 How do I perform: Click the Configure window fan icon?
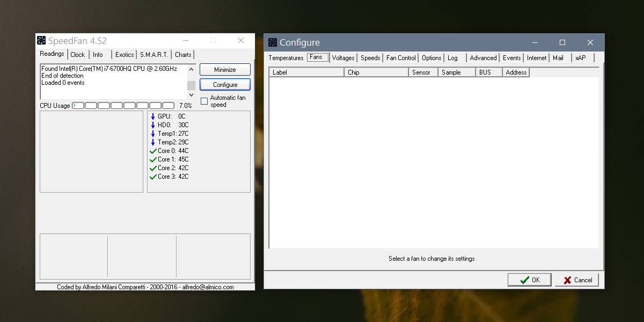pos(273,42)
